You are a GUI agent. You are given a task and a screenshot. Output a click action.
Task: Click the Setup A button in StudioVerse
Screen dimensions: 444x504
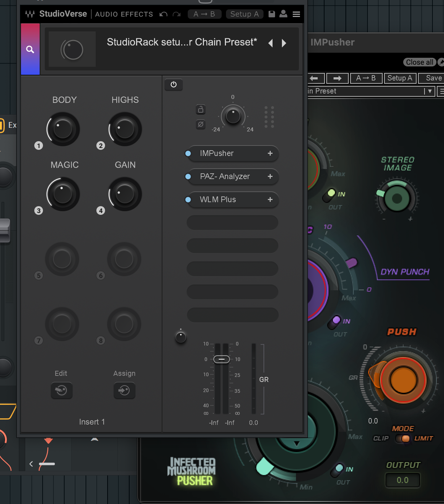pyautogui.click(x=244, y=14)
